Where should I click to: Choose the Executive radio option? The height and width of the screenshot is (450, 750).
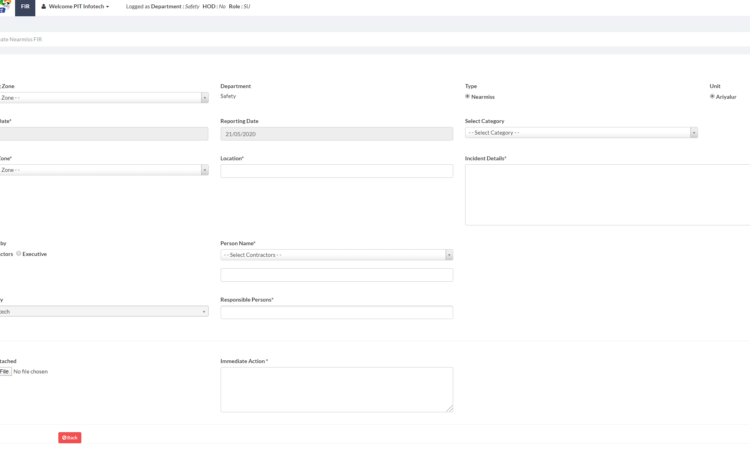click(19, 254)
